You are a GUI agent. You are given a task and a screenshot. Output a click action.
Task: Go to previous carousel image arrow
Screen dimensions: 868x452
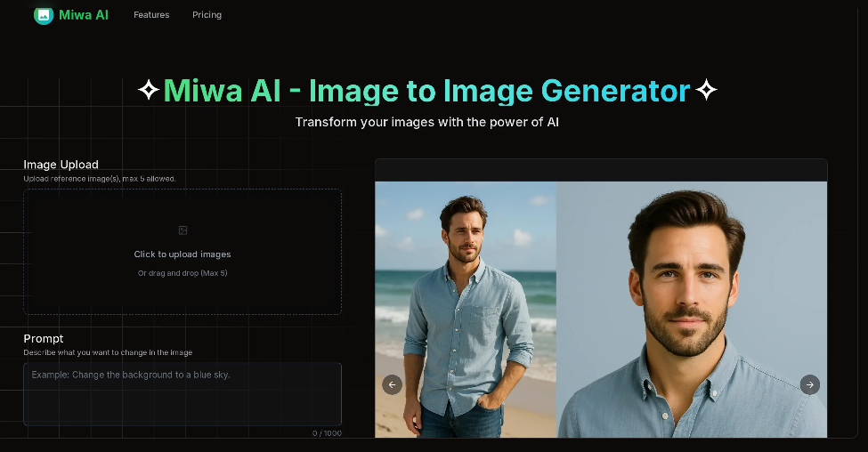pos(392,384)
